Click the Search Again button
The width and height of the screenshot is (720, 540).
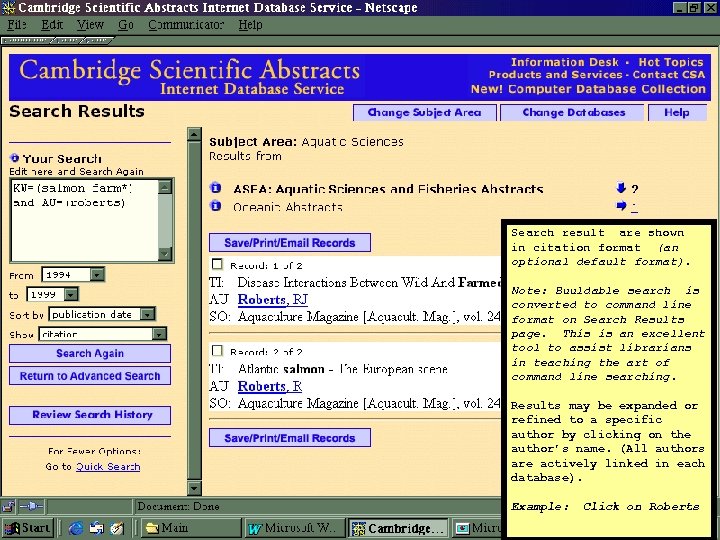tap(90, 354)
